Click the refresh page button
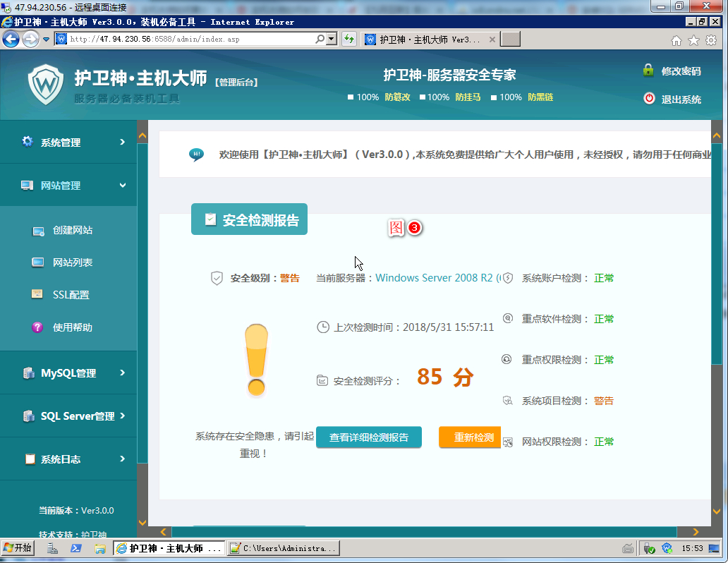The image size is (728, 563). pyautogui.click(x=349, y=39)
